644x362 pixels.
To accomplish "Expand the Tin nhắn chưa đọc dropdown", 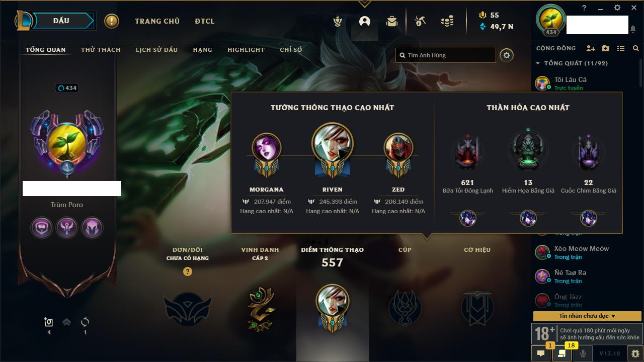I will 587,316.
